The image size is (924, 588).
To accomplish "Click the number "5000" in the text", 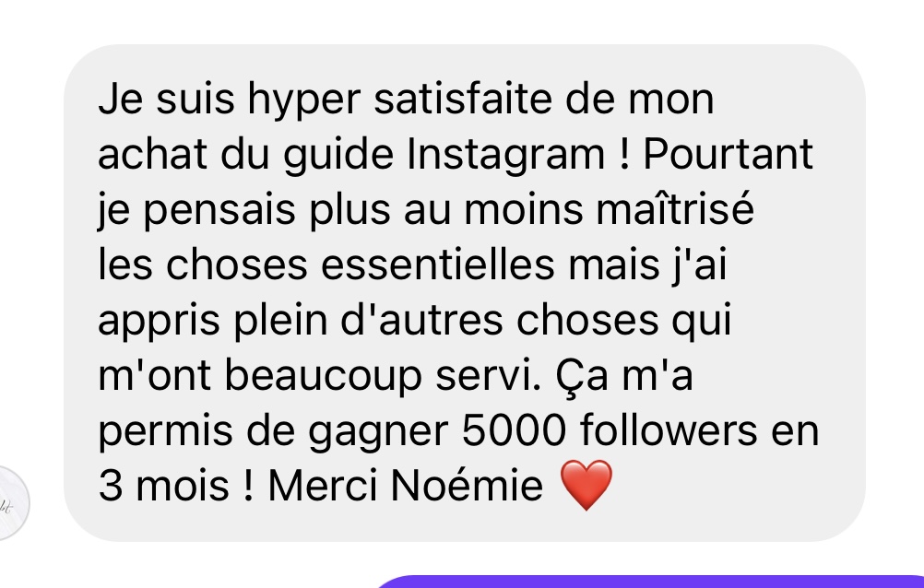I will tap(514, 430).
